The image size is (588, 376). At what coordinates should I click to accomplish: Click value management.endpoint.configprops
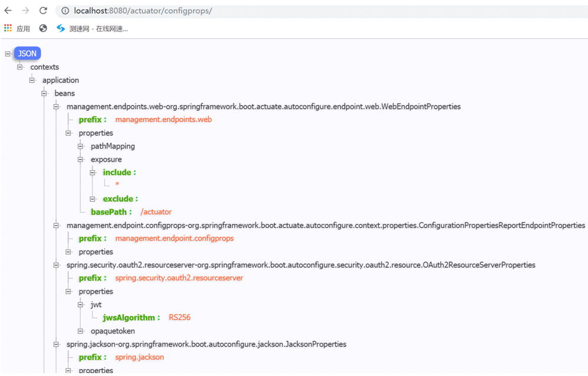pos(174,238)
